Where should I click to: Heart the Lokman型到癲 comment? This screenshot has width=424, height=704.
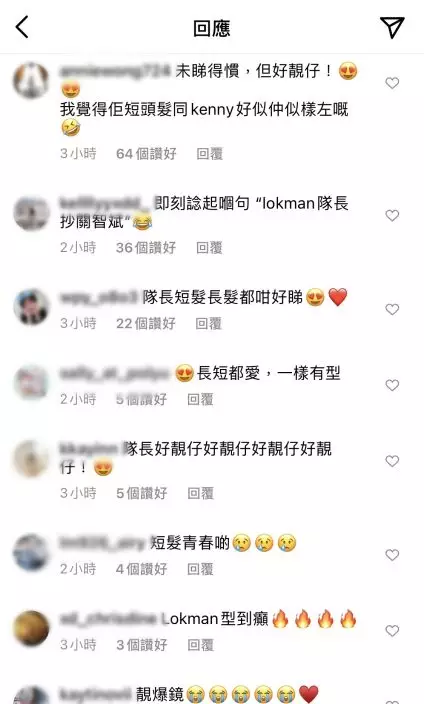click(392, 631)
